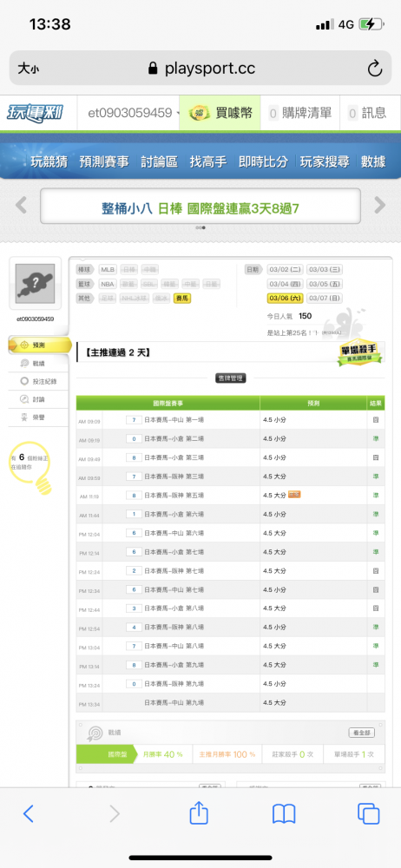
Task: Select the NBA league filter
Action: [107, 284]
